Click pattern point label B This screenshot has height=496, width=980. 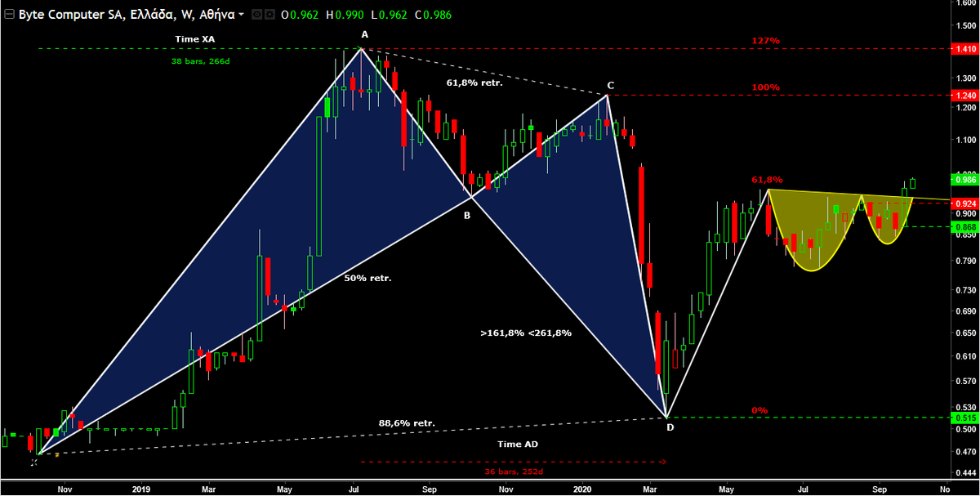point(467,216)
